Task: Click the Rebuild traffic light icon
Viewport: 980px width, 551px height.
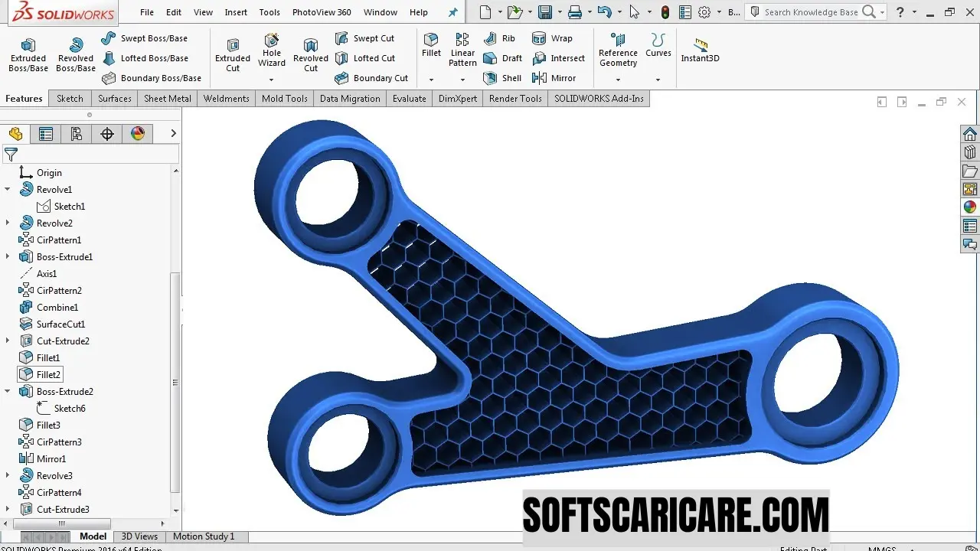Action: coord(665,12)
